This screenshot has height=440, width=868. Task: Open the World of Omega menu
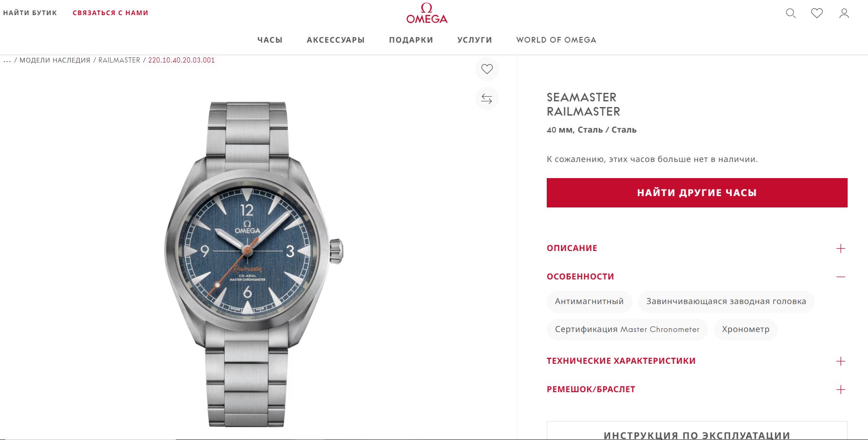[556, 40]
